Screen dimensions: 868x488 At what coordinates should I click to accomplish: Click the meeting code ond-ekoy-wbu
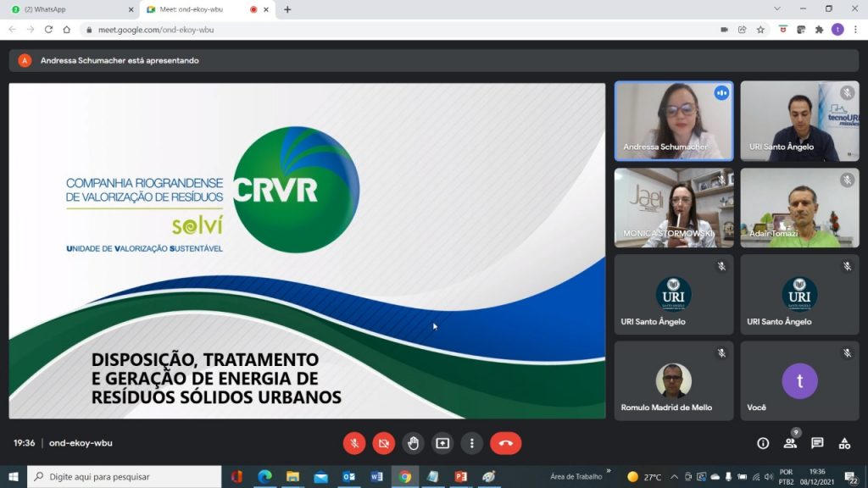click(x=81, y=442)
